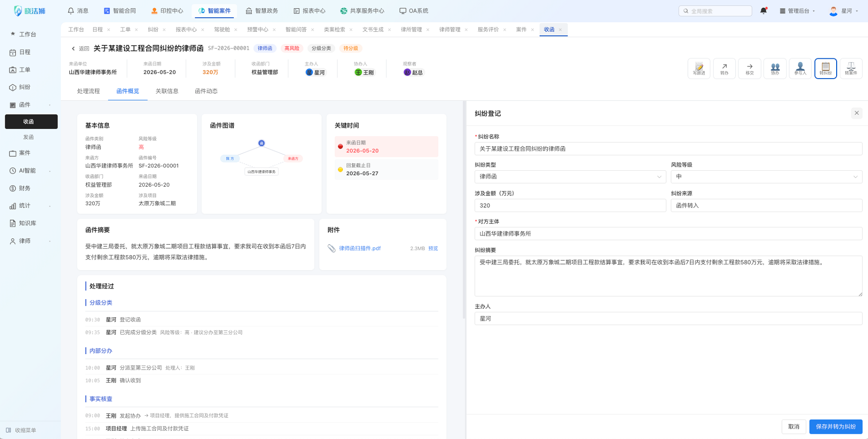
Task: Open 印控中心 in the top navigation
Action: coord(167,11)
